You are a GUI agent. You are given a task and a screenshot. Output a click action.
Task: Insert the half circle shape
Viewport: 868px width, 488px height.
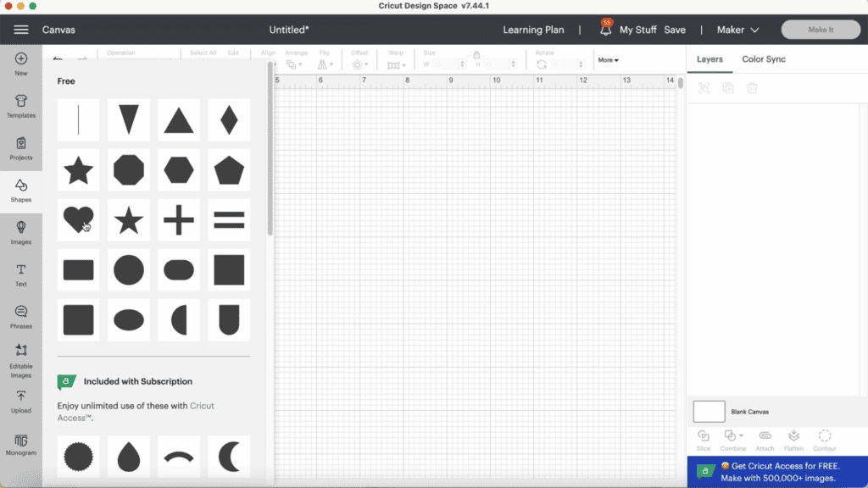[x=179, y=319]
